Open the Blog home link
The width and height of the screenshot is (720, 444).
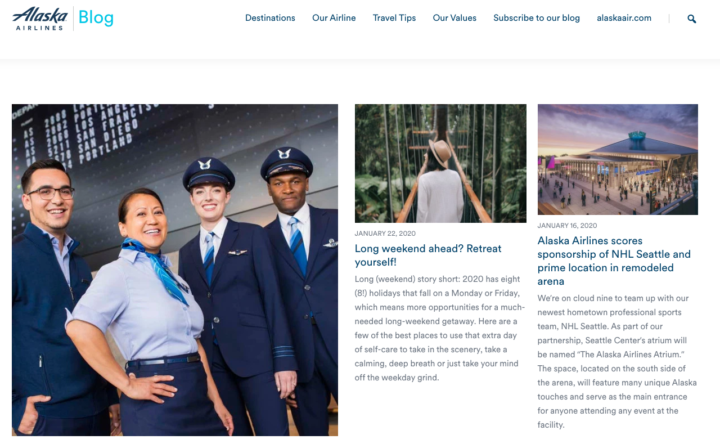tap(96, 18)
